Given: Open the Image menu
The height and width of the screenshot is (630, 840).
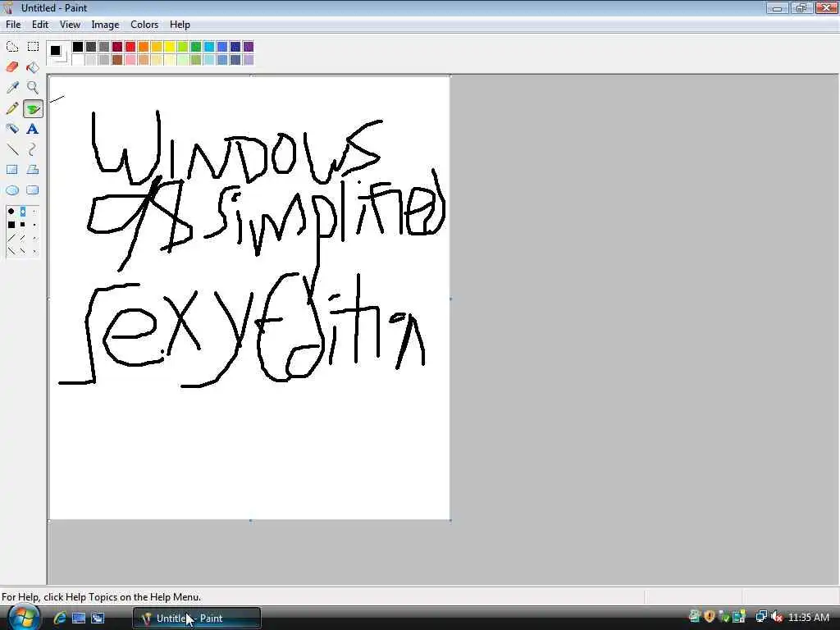Looking at the screenshot, I should (x=105, y=25).
